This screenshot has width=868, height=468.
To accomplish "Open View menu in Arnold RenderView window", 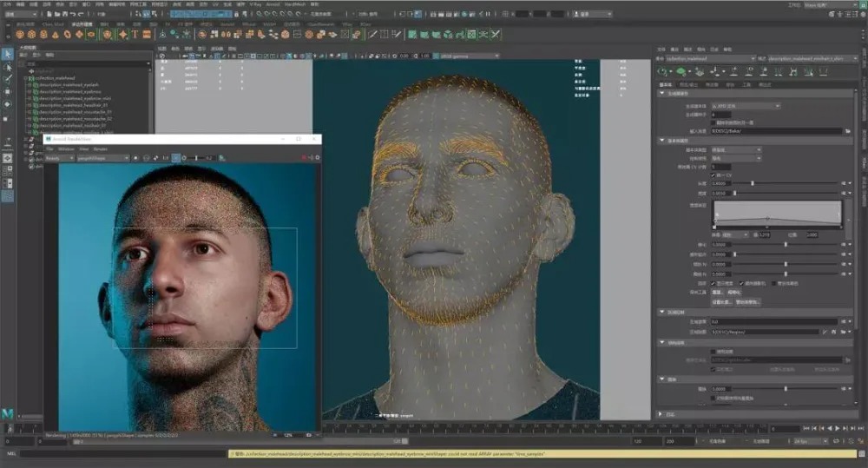I will tap(84, 149).
